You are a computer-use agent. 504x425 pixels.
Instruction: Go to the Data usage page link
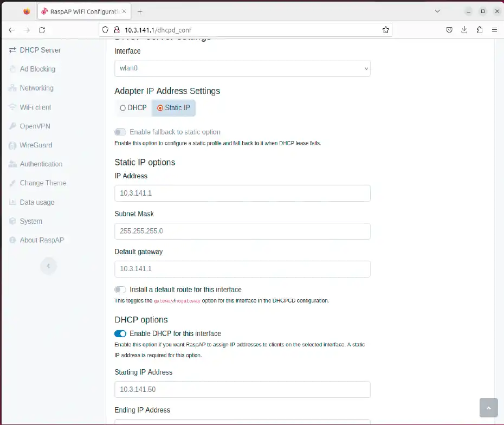37,202
